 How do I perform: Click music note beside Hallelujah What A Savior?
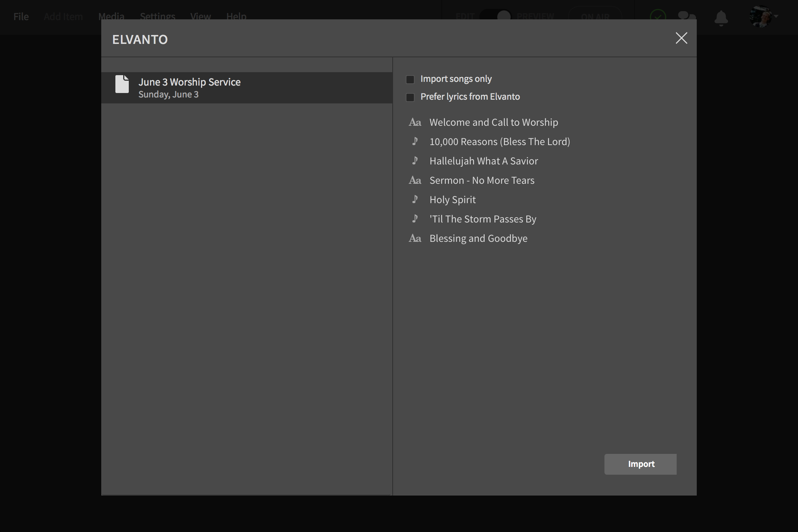point(415,161)
